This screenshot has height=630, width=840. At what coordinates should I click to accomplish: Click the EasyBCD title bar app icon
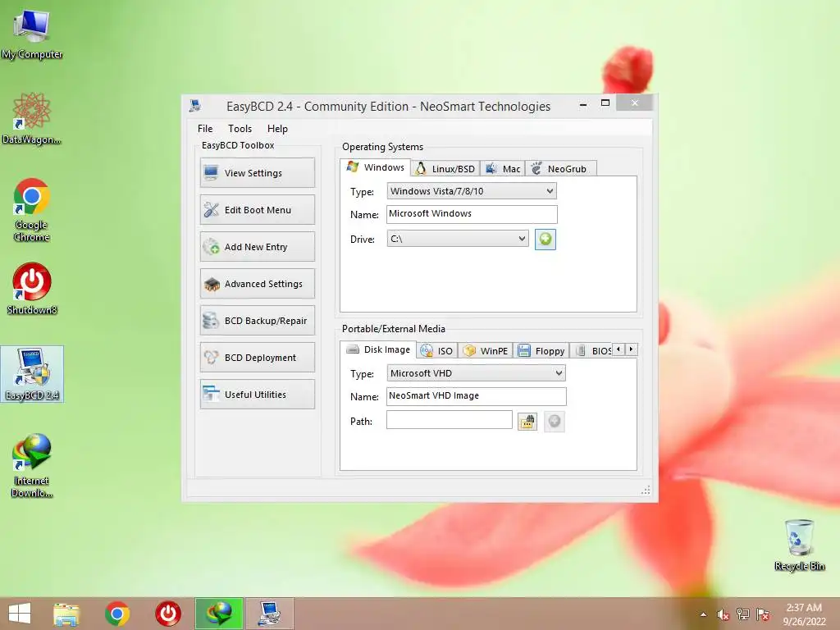(x=195, y=106)
